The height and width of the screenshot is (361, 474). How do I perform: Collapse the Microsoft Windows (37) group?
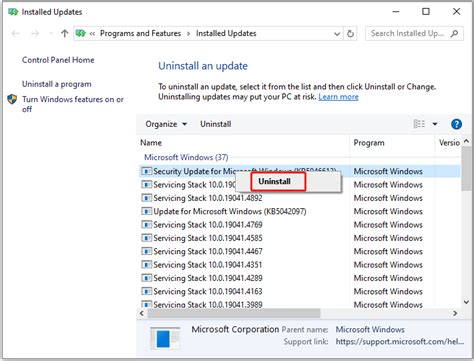(x=186, y=157)
